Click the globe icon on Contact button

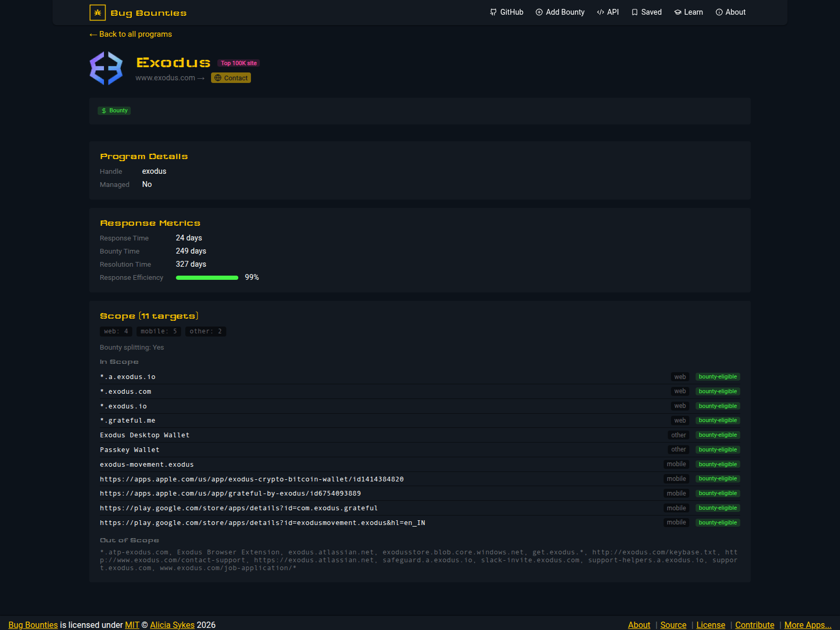click(x=217, y=78)
